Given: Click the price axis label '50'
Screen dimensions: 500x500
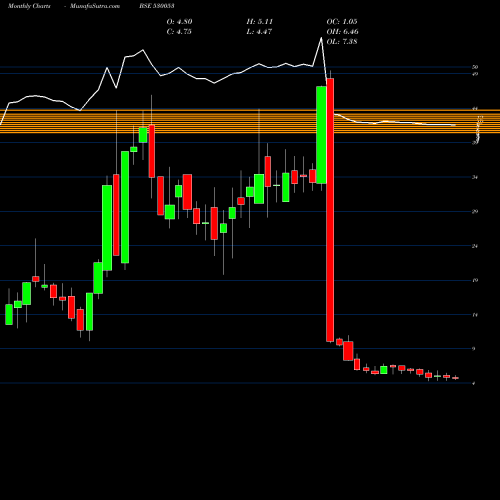Looking at the screenshot, I should [x=475, y=67].
